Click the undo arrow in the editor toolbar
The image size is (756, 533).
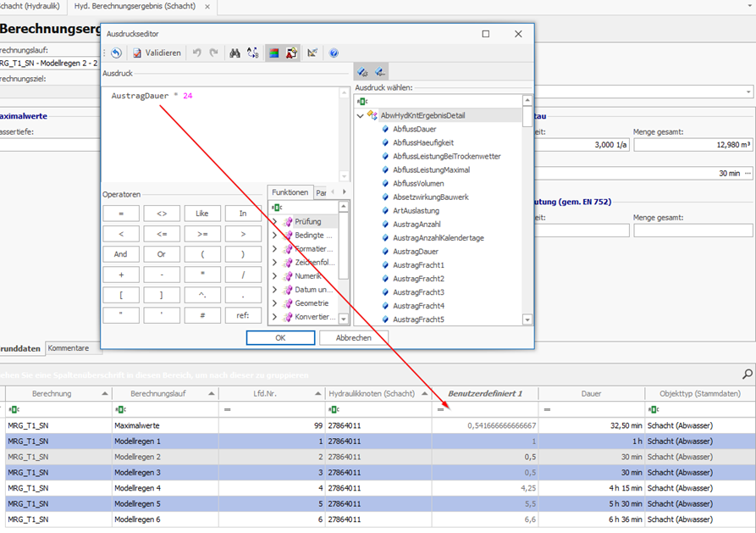click(197, 53)
